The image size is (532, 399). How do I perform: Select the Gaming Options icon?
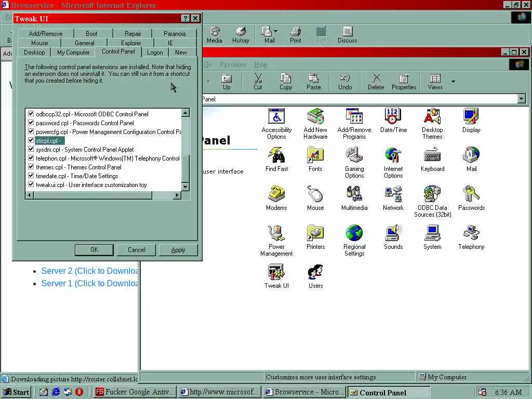tap(354, 163)
